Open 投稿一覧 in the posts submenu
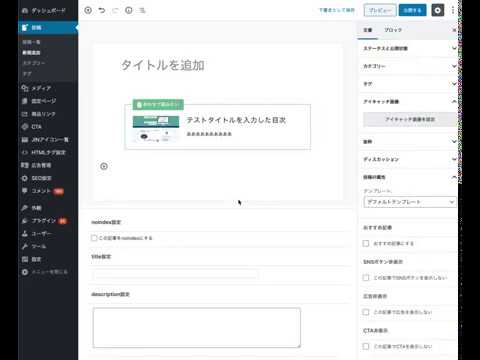The image size is (480, 360). click(31, 42)
